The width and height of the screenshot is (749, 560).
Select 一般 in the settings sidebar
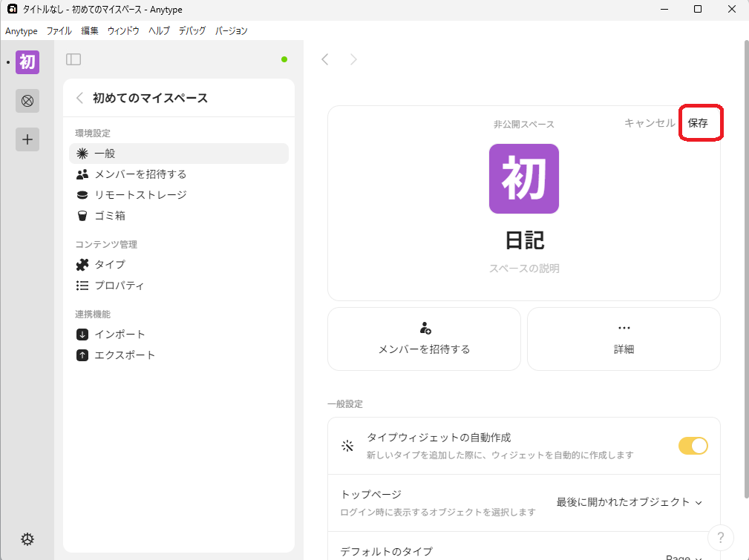pyautogui.click(x=179, y=154)
